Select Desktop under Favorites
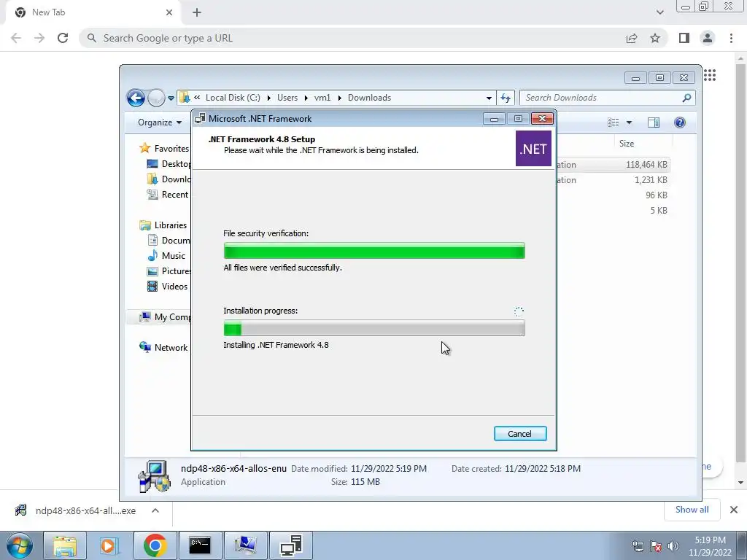 coord(169,164)
